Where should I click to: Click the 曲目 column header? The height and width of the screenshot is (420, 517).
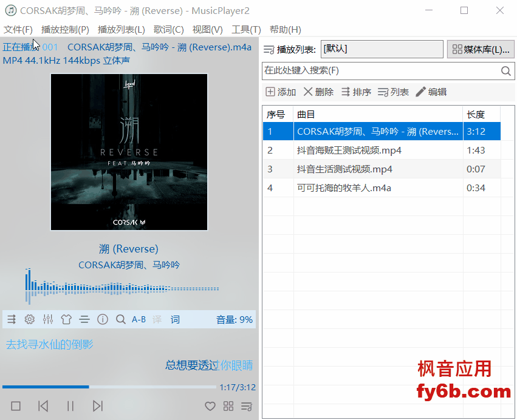(378, 114)
